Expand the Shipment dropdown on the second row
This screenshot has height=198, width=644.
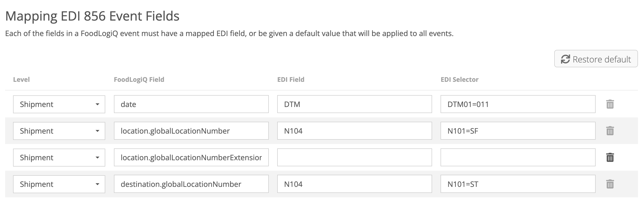pyautogui.click(x=59, y=131)
